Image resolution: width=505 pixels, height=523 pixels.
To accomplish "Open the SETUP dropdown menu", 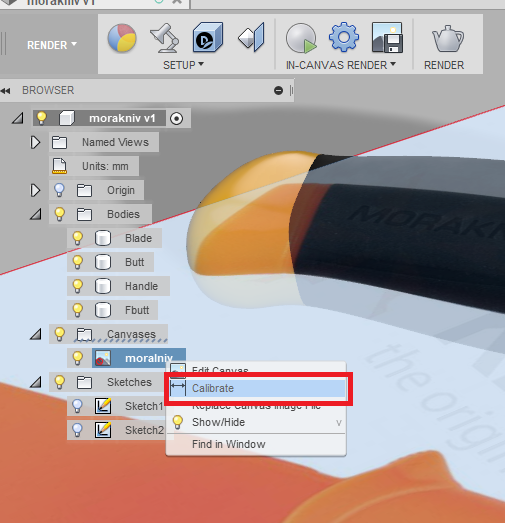I will pos(183,65).
